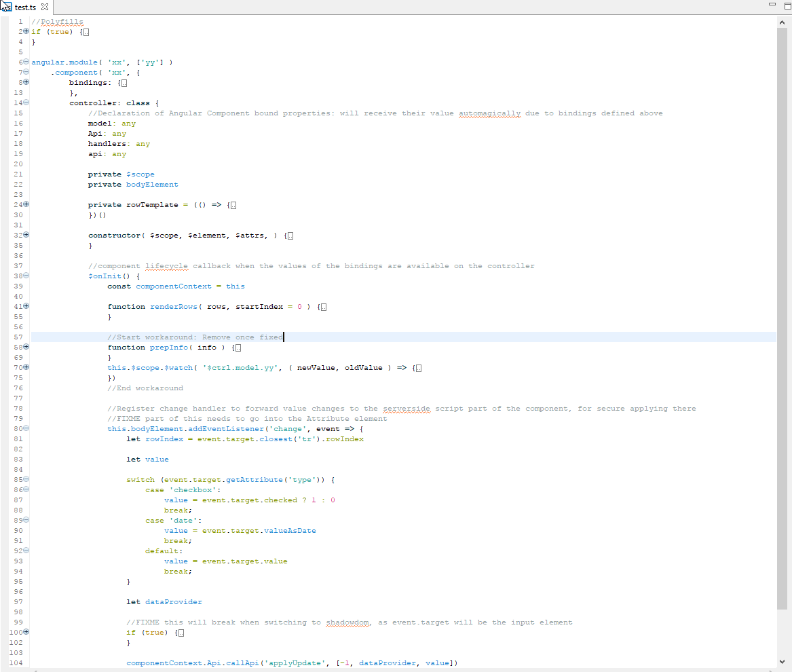792x672 pixels.
Task: Collapse case 'checkbox' fold at line 86
Action: 26,489
